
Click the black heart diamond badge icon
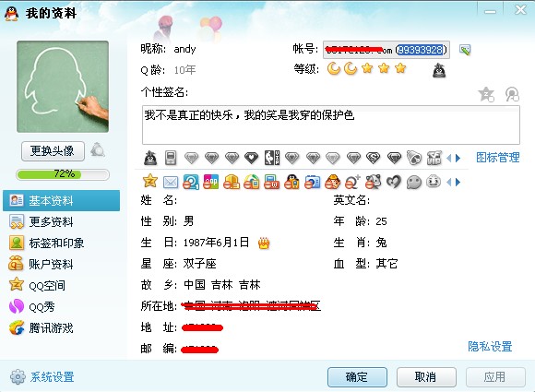tap(252, 158)
